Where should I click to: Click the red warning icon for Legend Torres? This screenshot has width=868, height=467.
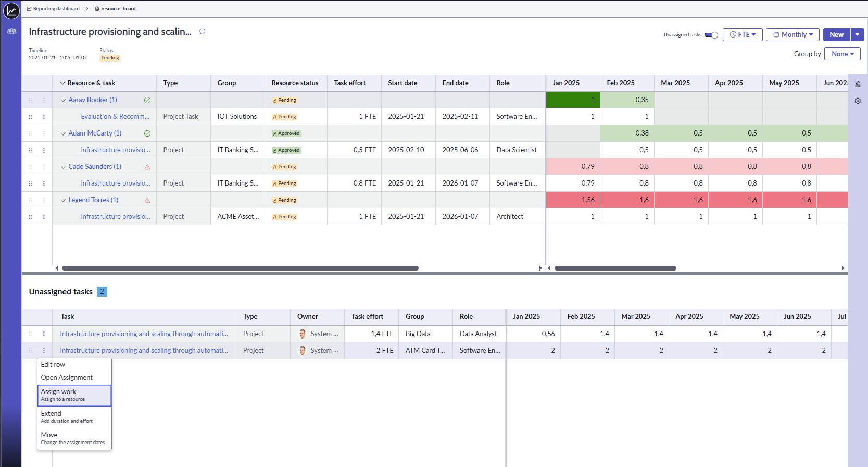point(147,200)
